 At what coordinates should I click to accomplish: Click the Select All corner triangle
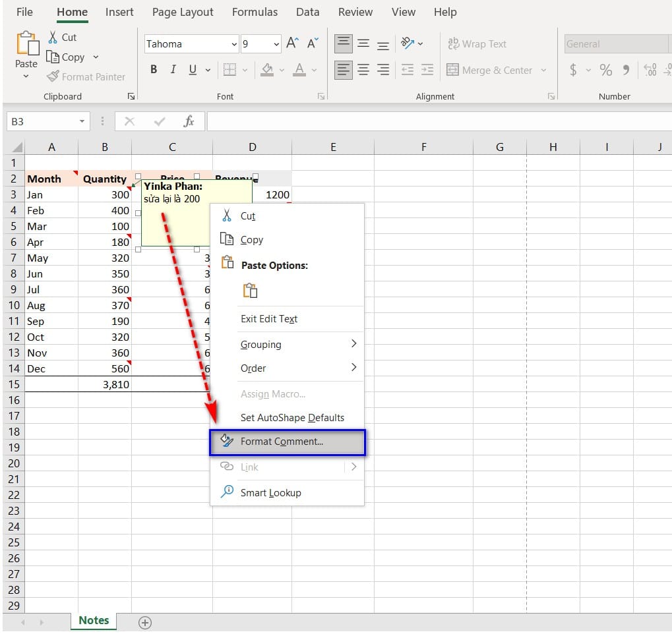click(x=17, y=148)
